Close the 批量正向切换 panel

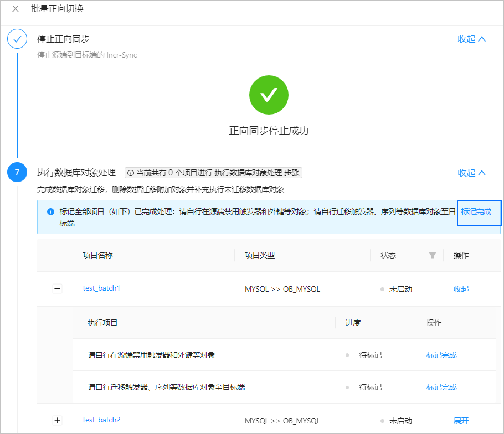pyautogui.click(x=15, y=9)
